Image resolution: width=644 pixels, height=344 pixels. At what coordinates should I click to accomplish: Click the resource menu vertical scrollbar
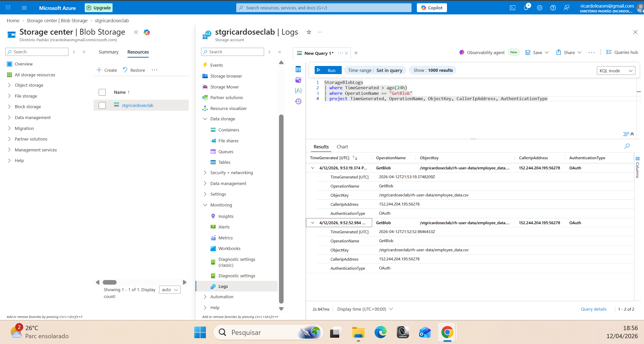pyautogui.click(x=281, y=209)
